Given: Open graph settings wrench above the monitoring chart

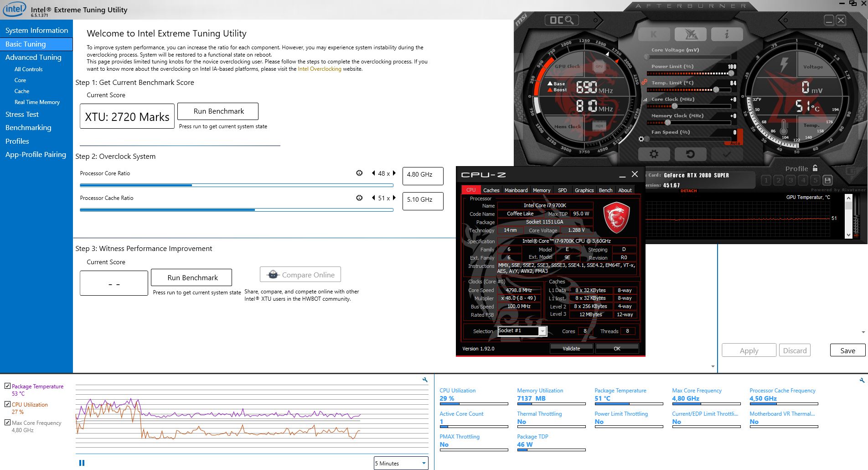Looking at the screenshot, I should pos(425,380).
